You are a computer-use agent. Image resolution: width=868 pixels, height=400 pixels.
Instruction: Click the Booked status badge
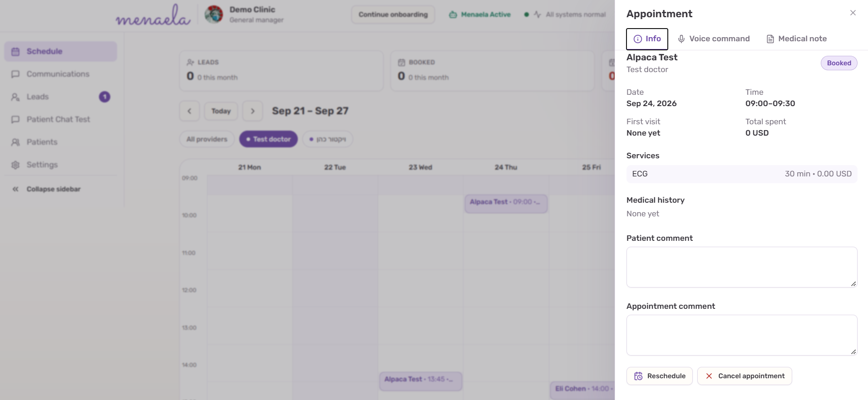click(839, 63)
